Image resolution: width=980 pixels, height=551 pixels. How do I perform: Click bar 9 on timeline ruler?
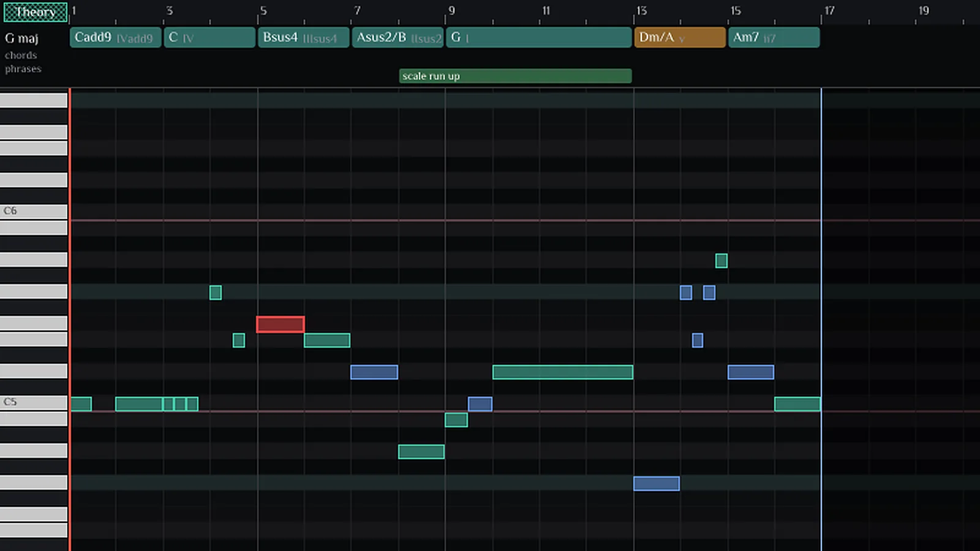(451, 10)
